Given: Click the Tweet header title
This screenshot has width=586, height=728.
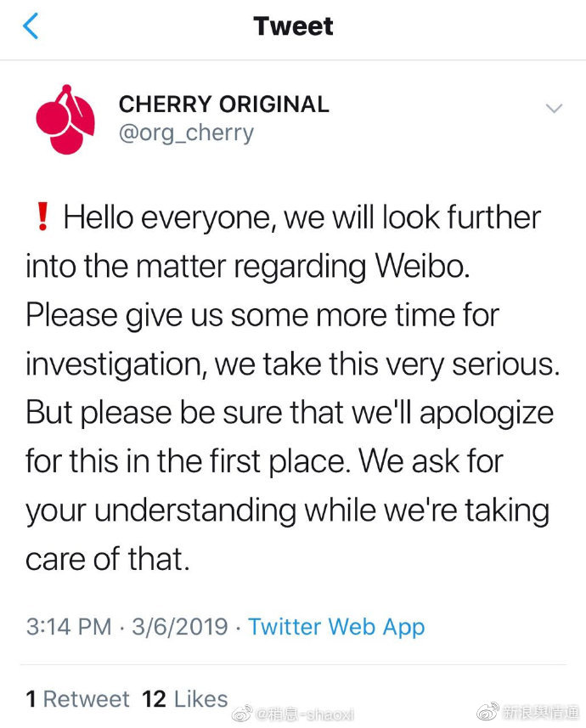Looking at the screenshot, I should [x=293, y=26].
